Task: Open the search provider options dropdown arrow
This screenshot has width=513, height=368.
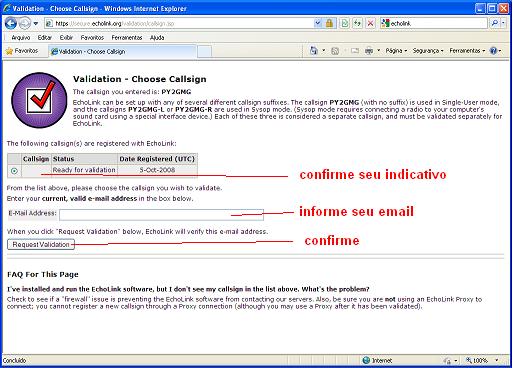Action: click(x=503, y=23)
